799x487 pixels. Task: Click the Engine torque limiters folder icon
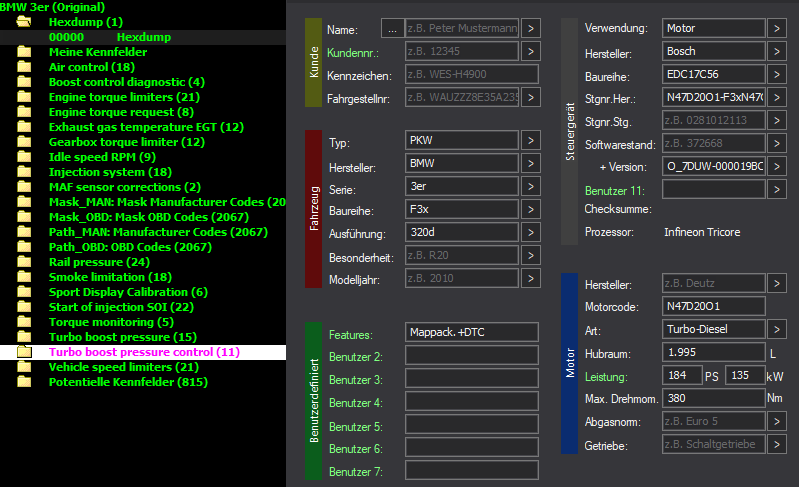tap(24, 97)
